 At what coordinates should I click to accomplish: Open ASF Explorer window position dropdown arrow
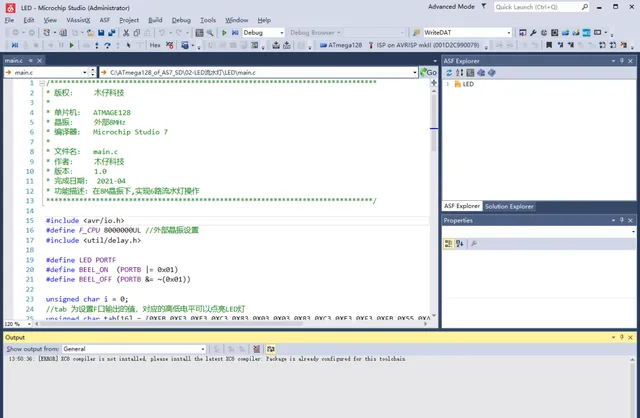coord(613,60)
